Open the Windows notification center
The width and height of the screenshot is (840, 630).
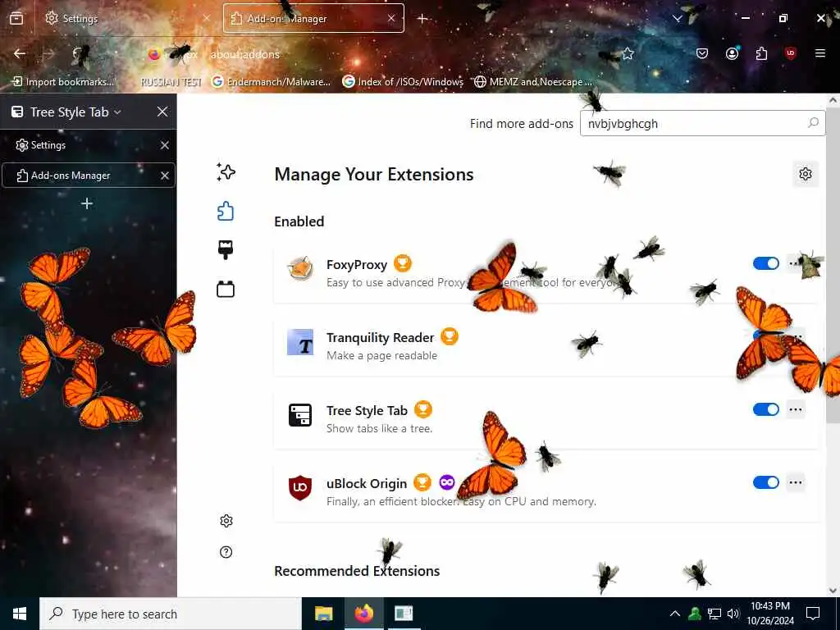pos(813,614)
